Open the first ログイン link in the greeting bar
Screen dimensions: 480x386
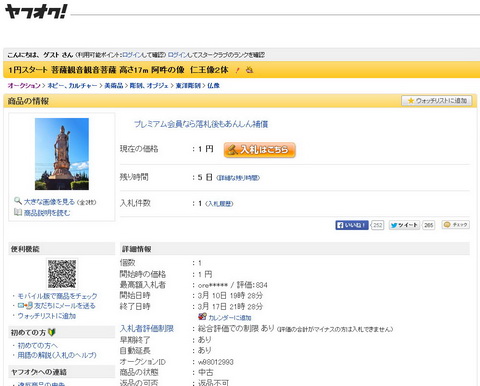[x=131, y=55]
